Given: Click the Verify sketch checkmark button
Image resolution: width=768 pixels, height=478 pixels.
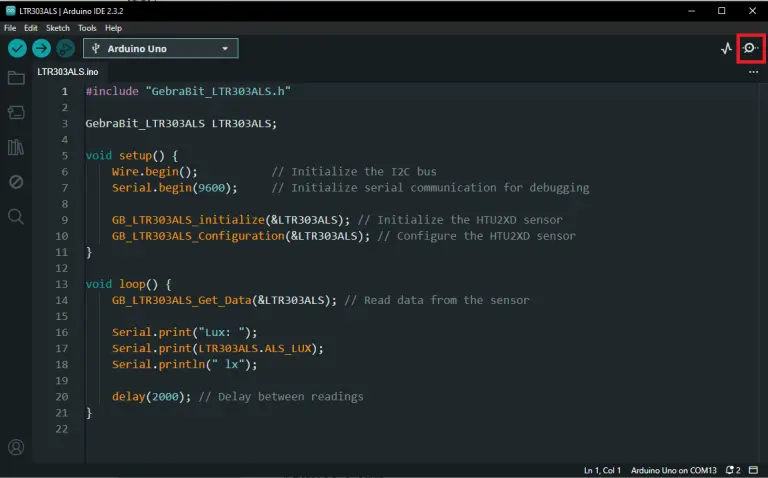Looking at the screenshot, I should point(17,48).
